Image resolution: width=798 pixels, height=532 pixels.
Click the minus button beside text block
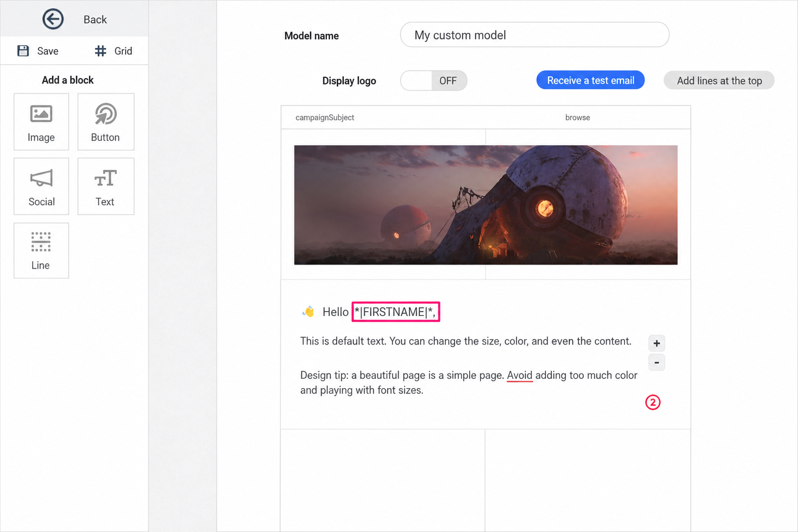(657, 362)
